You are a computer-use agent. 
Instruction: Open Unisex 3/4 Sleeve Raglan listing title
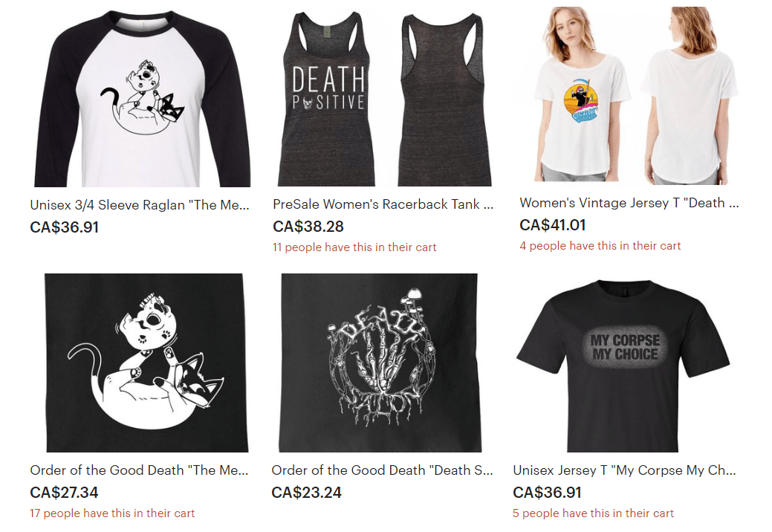(x=140, y=205)
